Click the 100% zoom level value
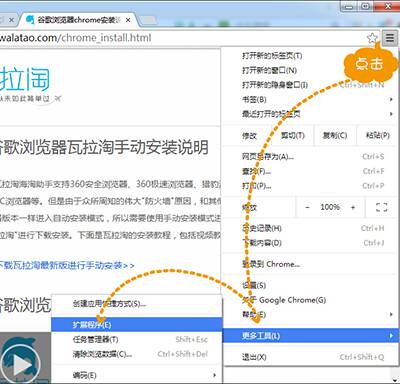The height and width of the screenshot is (384, 400). [x=330, y=207]
